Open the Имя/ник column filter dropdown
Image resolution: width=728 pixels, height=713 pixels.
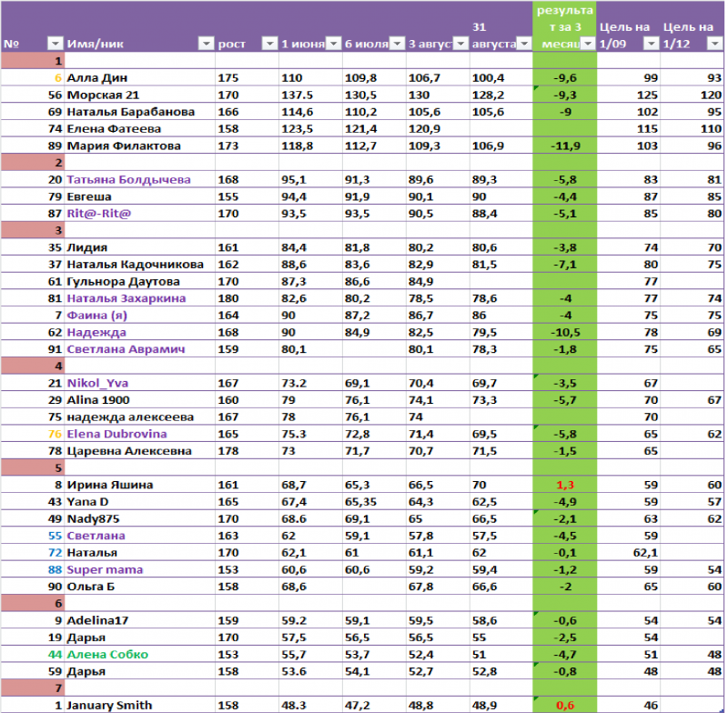point(205,44)
